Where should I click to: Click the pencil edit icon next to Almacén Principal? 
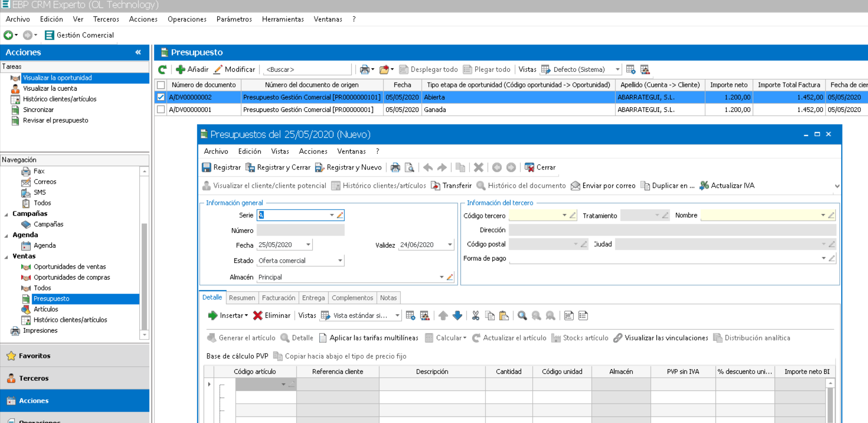click(450, 277)
